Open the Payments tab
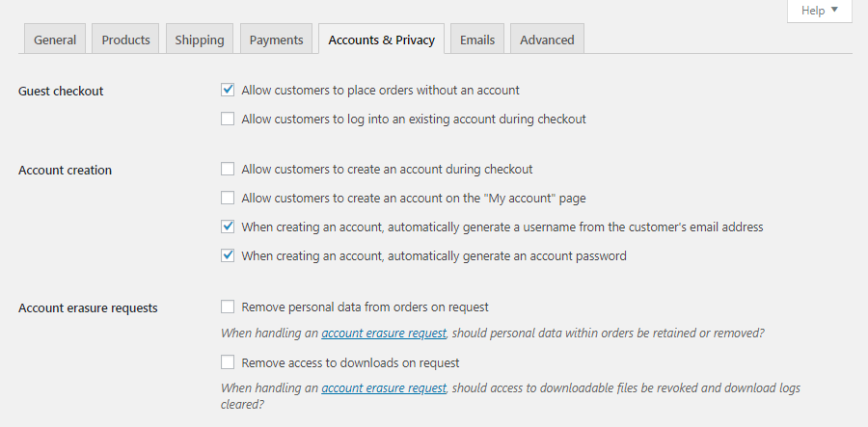This screenshot has height=427, width=868. coord(276,40)
